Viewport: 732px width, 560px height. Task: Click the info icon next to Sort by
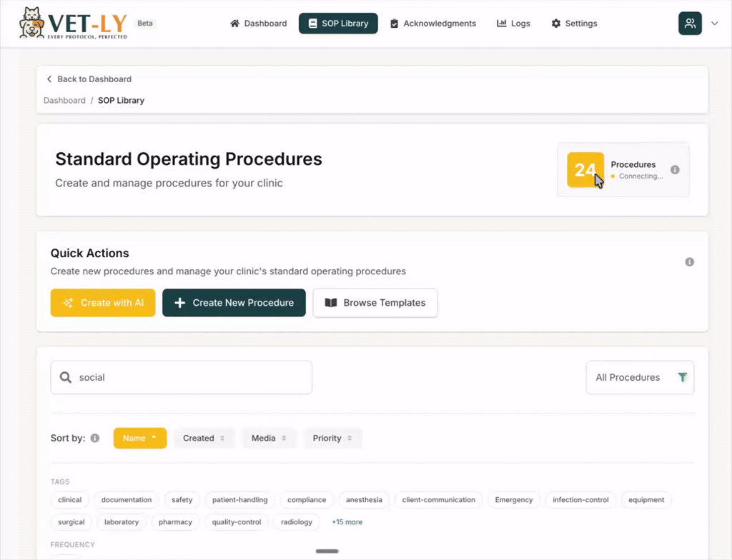point(96,438)
